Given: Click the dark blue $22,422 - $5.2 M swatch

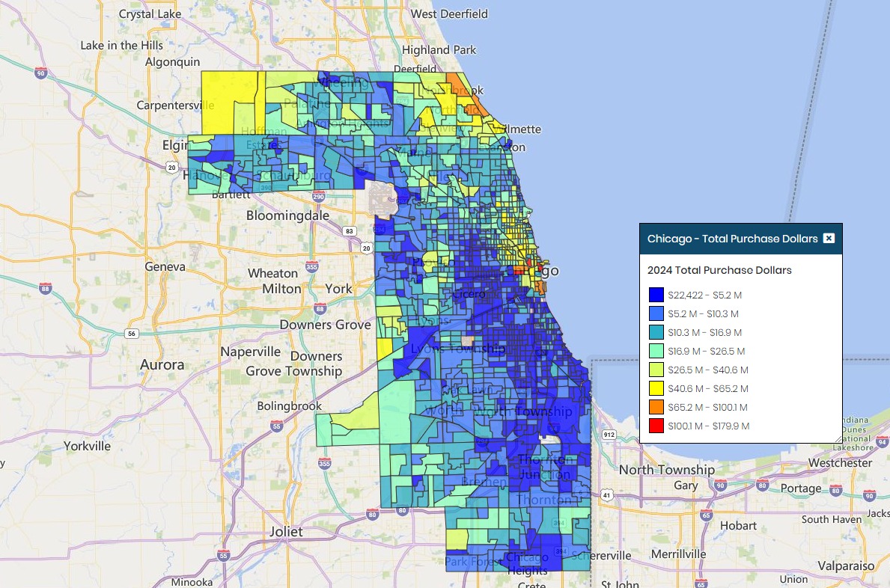Looking at the screenshot, I should coord(656,295).
